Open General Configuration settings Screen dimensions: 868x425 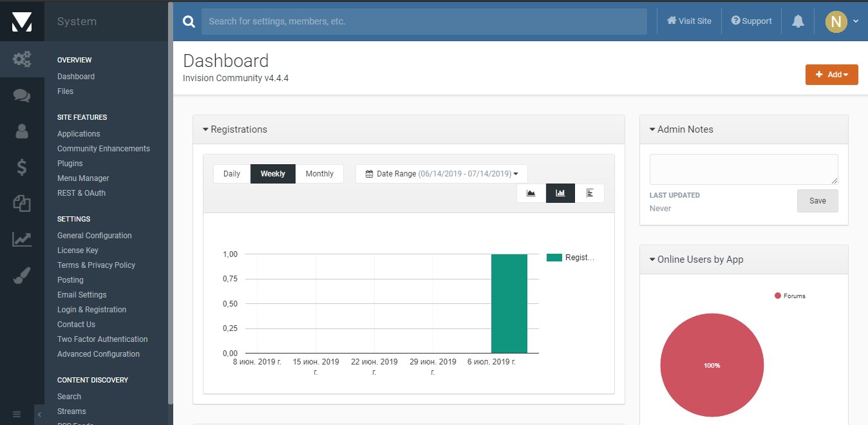pyautogui.click(x=95, y=236)
